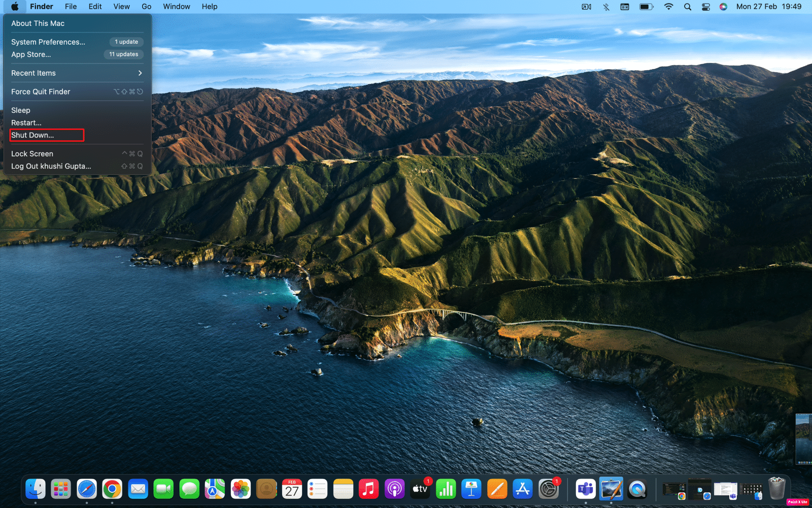The image size is (812, 508).
Task: Open Reminders from the Dock
Action: 318,489
